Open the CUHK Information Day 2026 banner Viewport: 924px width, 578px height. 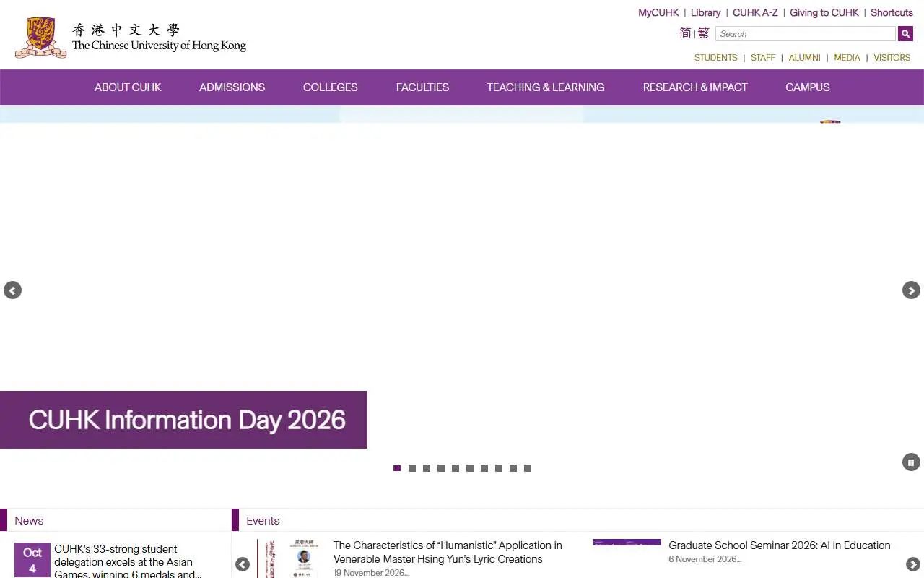183,420
